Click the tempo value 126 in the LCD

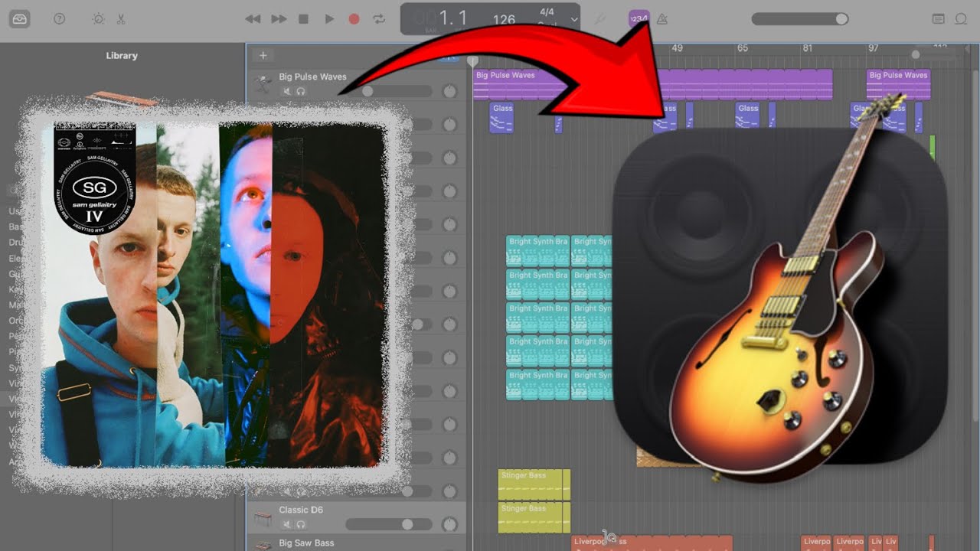(504, 20)
